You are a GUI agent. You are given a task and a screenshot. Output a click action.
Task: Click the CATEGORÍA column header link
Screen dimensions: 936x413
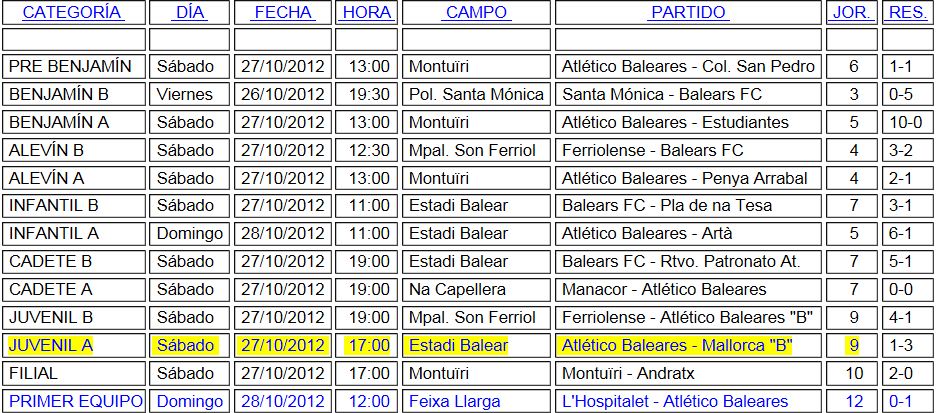[x=73, y=13]
